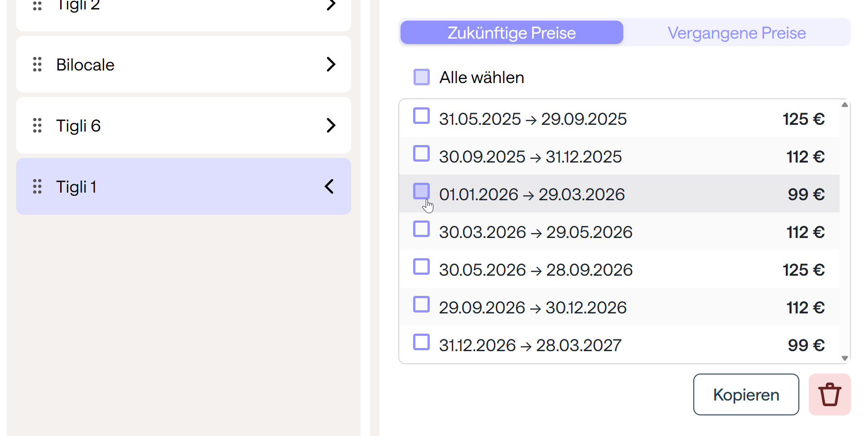Check the 31.05.2025 → 29.09.2025 price row

click(421, 116)
